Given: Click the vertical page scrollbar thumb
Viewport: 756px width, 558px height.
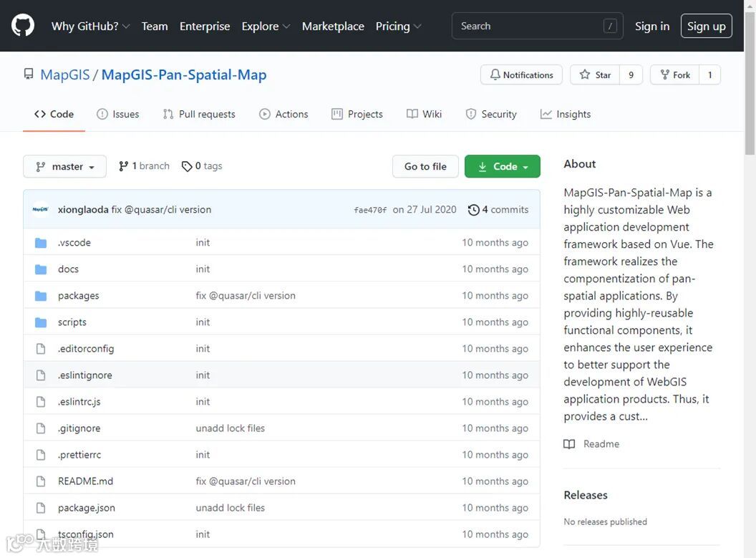Looking at the screenshot, I should 750,83.
